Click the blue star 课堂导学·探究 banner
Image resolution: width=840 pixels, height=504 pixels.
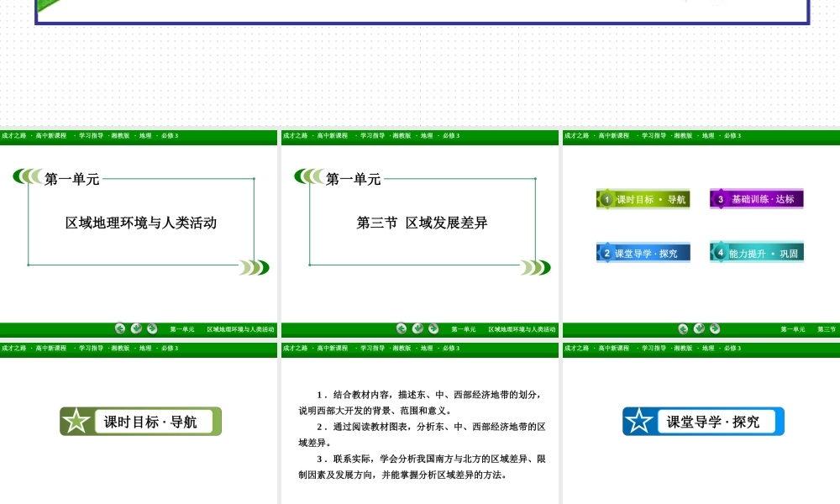coord(703,422)
